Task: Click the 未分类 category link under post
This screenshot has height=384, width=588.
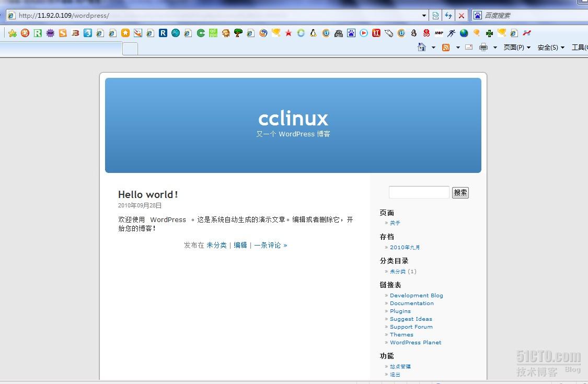Action: coord(216,245)
